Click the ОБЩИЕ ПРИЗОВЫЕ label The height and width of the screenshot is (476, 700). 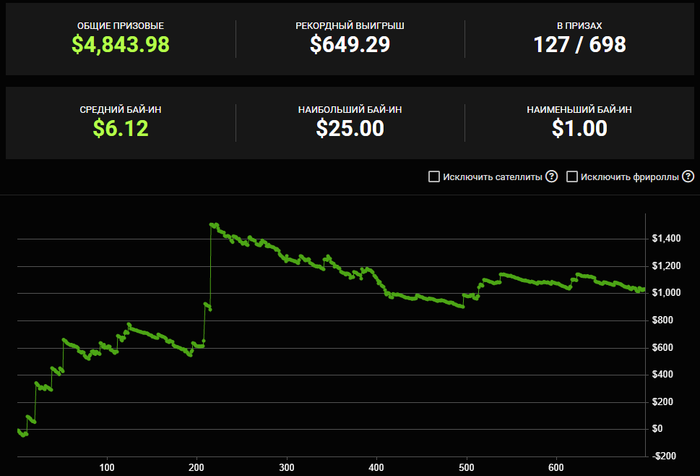(x=121, y=26)
